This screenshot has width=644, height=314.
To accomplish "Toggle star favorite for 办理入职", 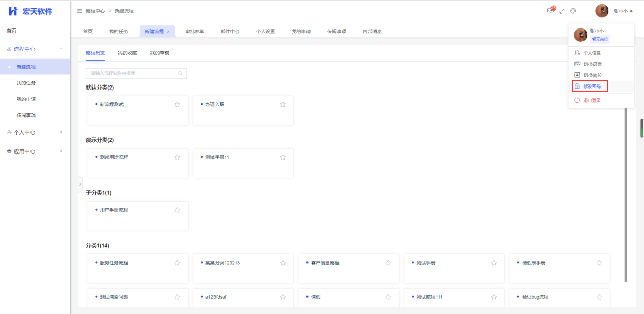I will (x=283, y=104).
